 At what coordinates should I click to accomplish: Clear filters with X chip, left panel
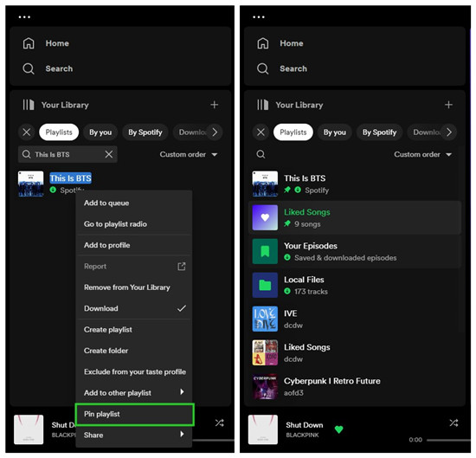point(27,132)
